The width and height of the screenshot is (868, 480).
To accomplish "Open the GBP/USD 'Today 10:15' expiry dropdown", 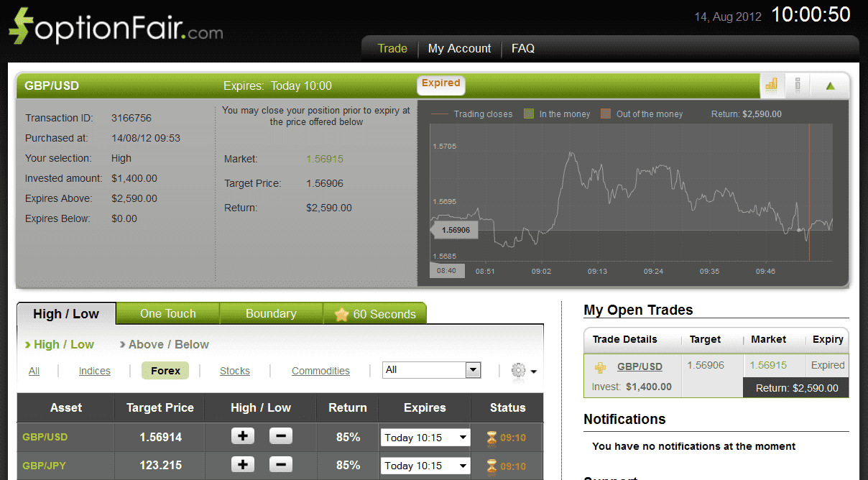I will [425, 436].
